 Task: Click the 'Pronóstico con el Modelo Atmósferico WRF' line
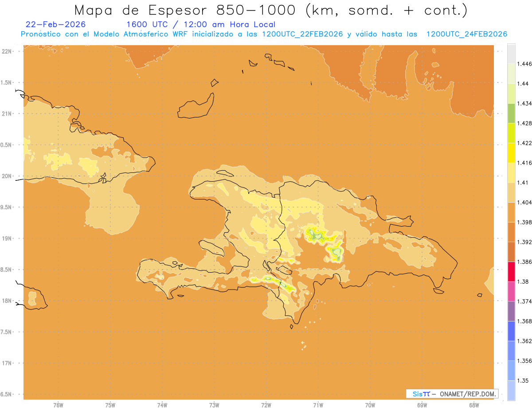[264, 34]
